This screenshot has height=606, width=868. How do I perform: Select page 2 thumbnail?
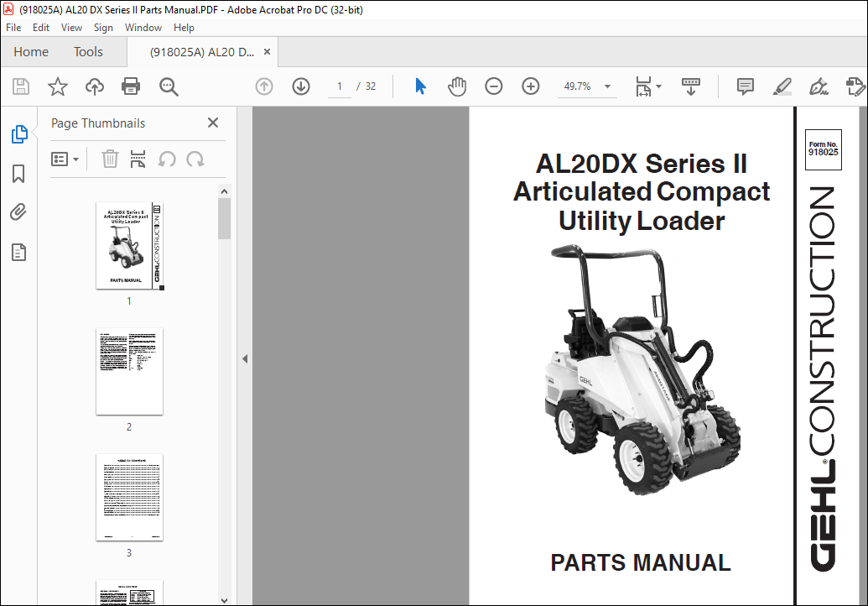[x=129, y=371]
